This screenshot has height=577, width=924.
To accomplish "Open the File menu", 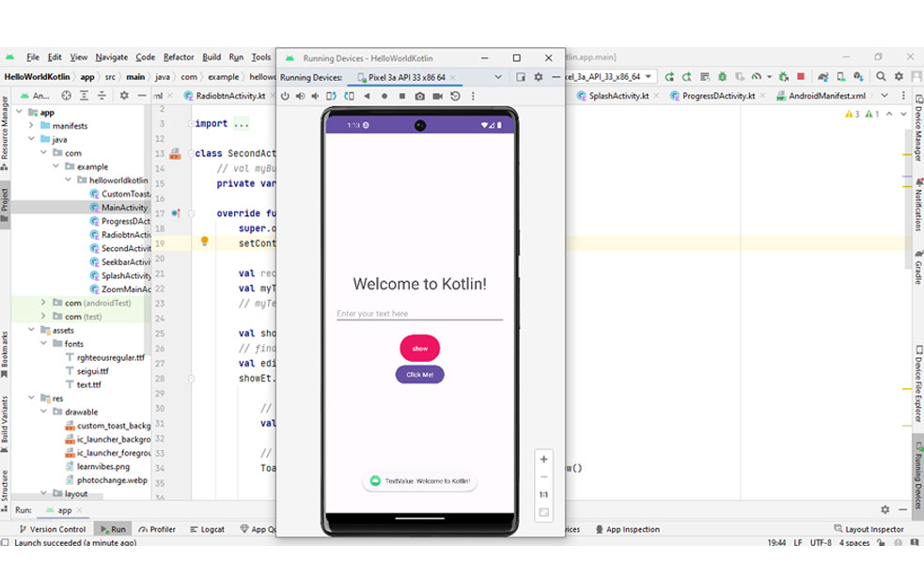I will pyautogui.click(x=33, y=57).
